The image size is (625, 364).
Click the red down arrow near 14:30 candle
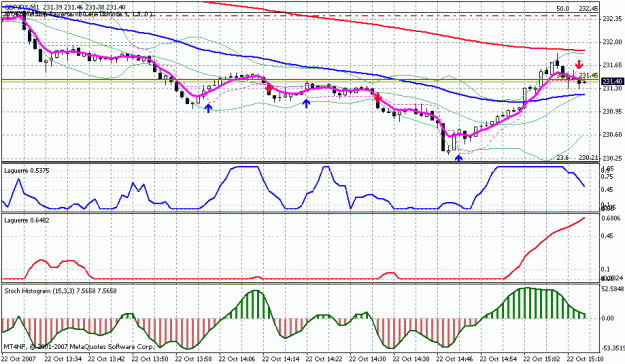(x=378, y=97)
